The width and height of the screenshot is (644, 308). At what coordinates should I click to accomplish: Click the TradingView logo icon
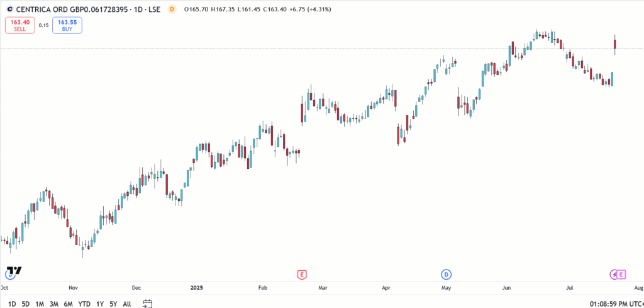[13, 271]
